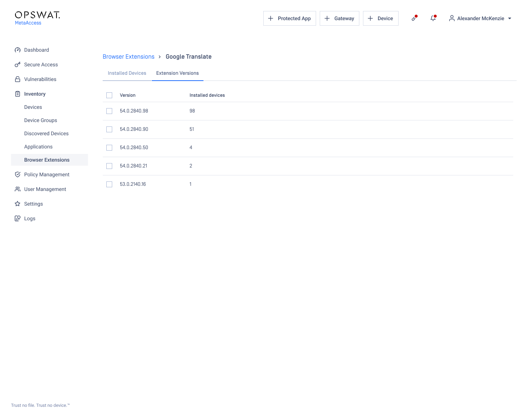Check the box for version 54.0.2840.90
528x420 pixels.
pyautogui.click(x=109, y=129)
